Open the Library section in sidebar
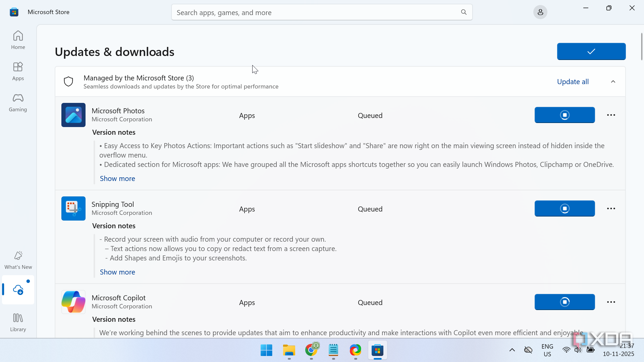This screenshot has height=362, width=644. coord(18,322)
